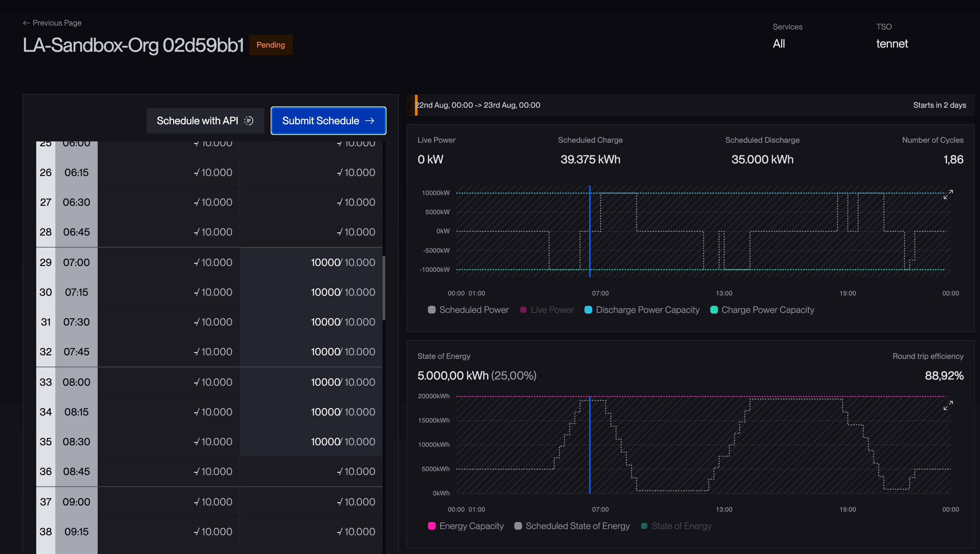Click the Submit Schedule button
Image resolution: width=980 pixels, height=554 pixels.
pos(328,121)
